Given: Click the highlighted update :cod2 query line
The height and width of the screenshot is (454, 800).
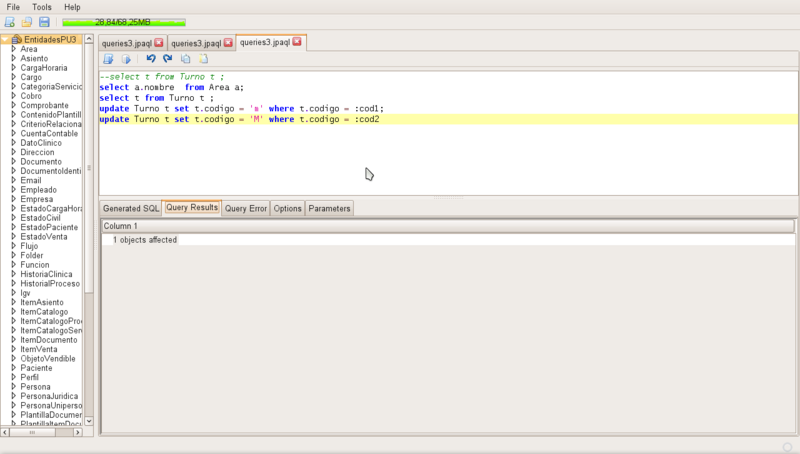Looking at the screenshot, I should point(448,119).
